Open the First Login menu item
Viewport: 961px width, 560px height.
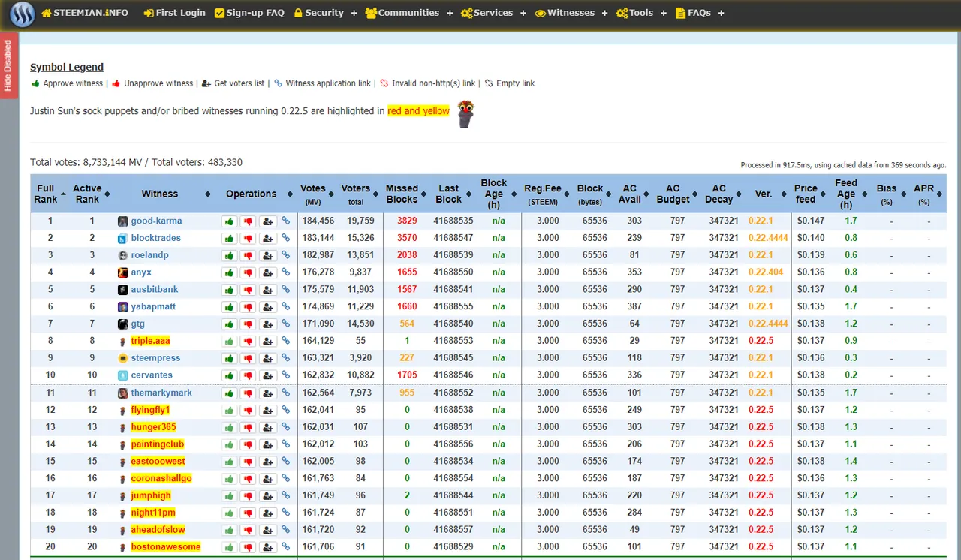coord(174,13)
